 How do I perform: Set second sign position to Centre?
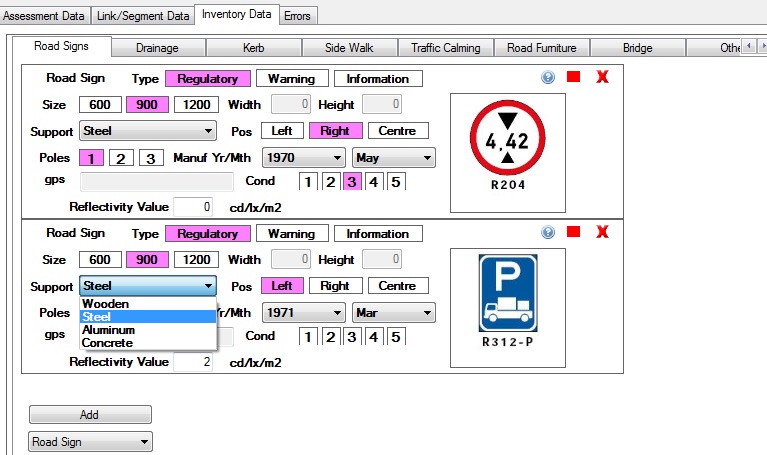[397, 286]
